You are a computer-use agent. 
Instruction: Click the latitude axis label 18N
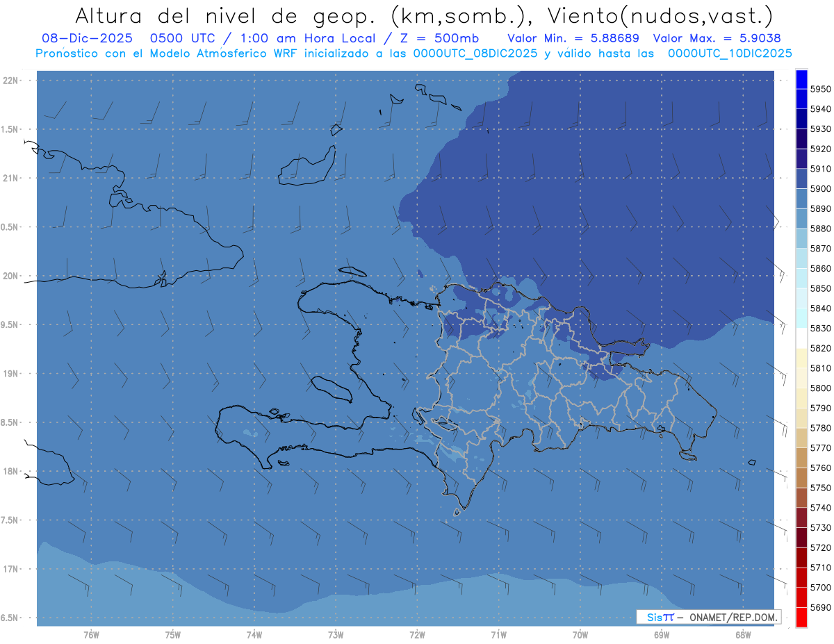click(10, 472)
